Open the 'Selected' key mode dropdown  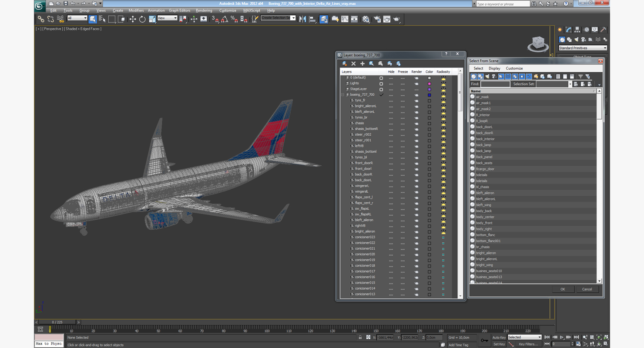524,338
